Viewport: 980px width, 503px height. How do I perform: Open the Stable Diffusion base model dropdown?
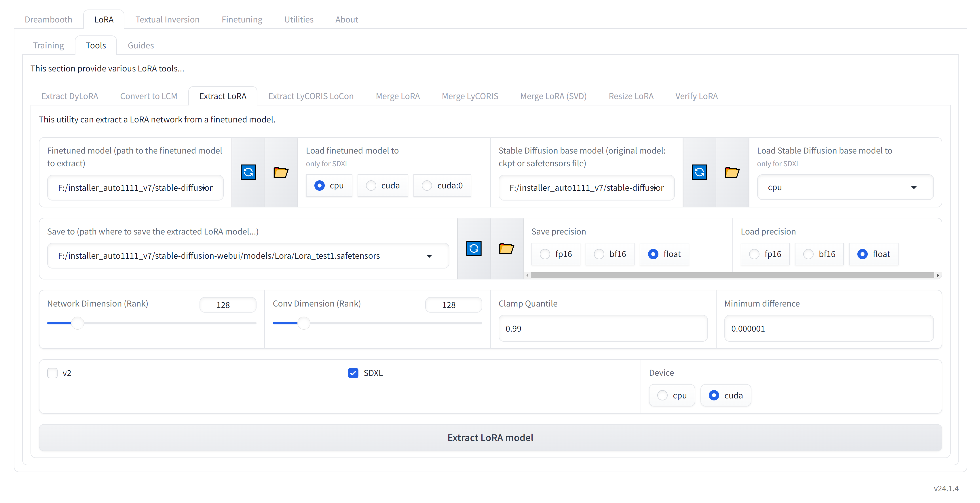pos(586,188)
